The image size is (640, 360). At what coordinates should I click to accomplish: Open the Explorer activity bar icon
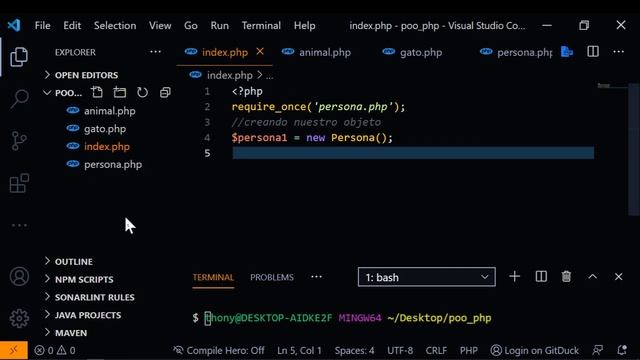click(19, 56)
